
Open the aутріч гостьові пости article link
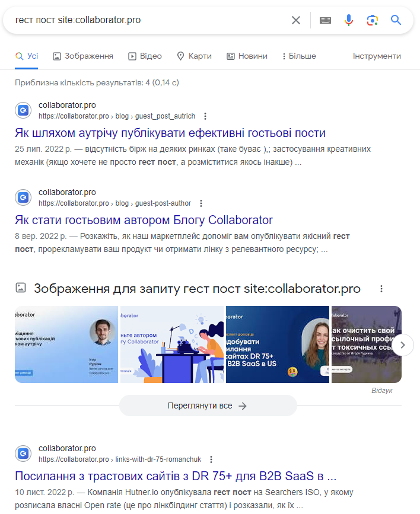170,133
